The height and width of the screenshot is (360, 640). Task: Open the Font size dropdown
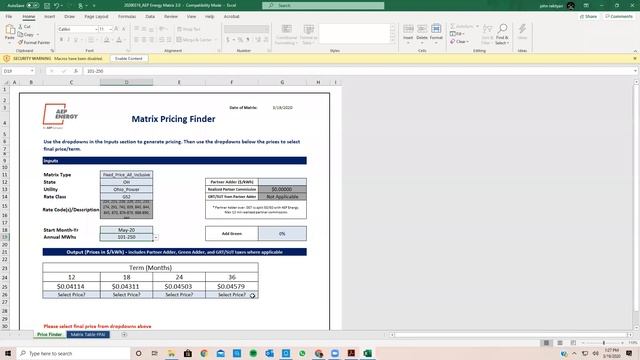pos(111,29)
